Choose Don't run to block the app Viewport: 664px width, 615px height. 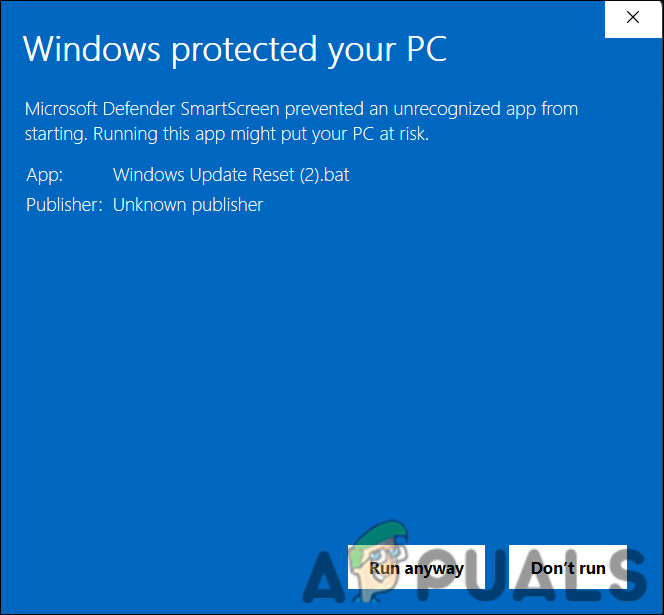tap(568, 568)
